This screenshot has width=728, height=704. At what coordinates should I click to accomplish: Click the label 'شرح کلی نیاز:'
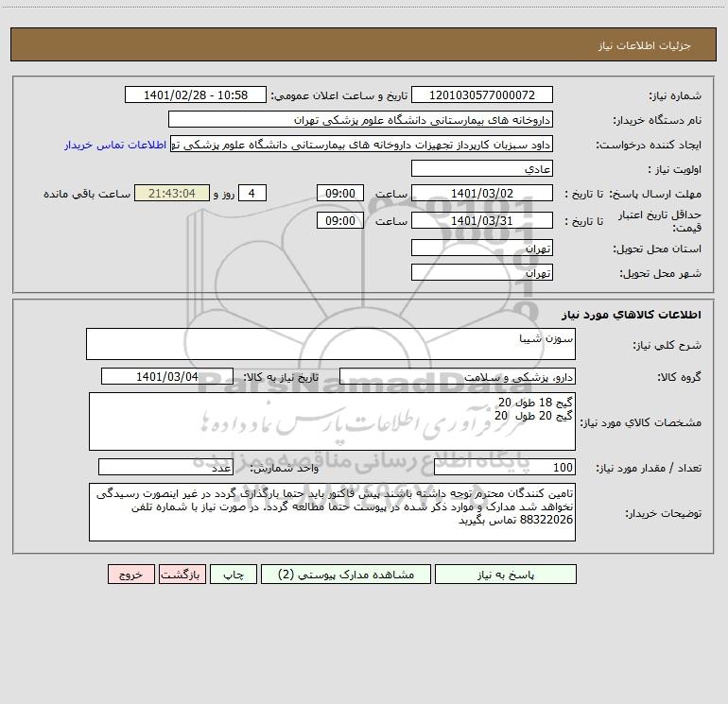[667, 345]
